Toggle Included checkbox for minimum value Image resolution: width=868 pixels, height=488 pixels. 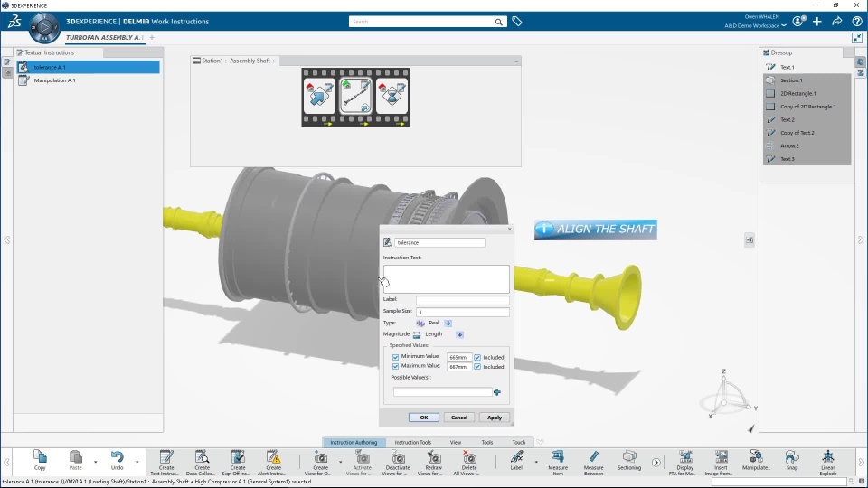point(477,358)
